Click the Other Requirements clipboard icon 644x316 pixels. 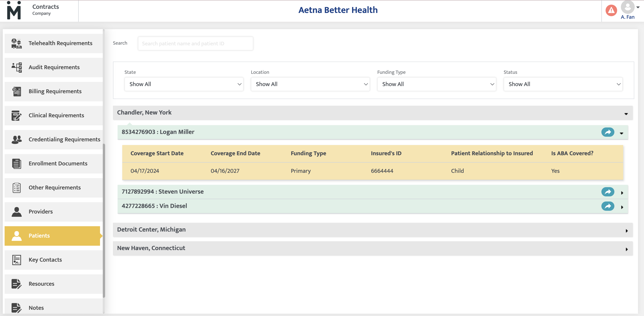pos(16,188)
